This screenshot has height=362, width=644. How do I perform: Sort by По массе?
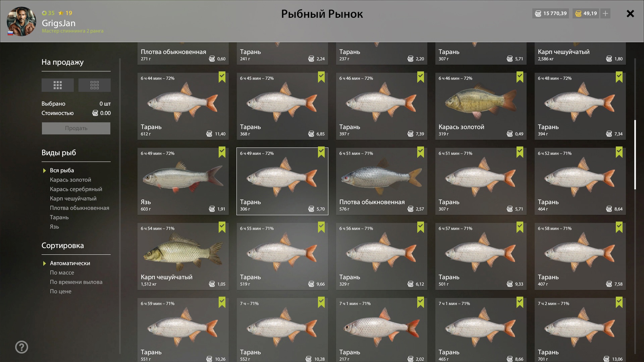(62, 273)
